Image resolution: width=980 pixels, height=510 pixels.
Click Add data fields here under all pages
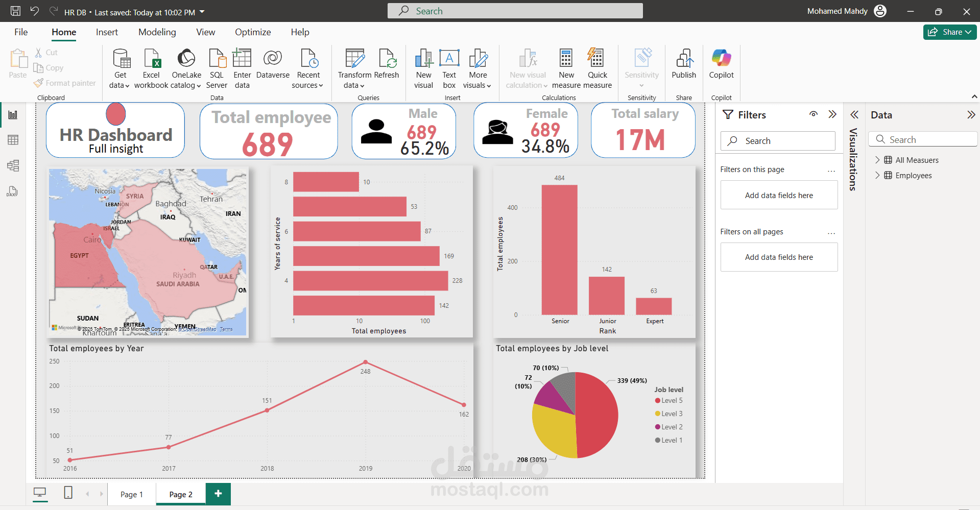click(x=779, y=257)
